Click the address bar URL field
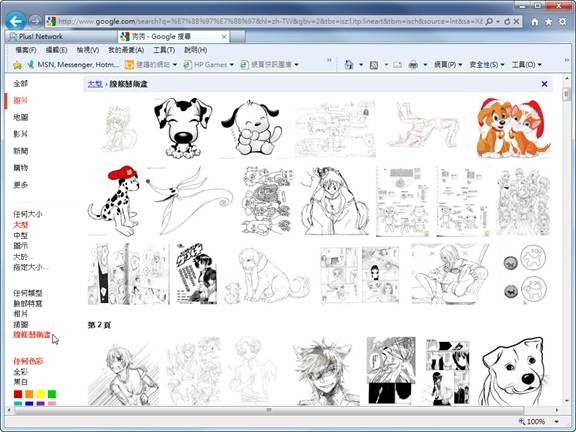This screenshot has height=432, width=576. (270, 22)
